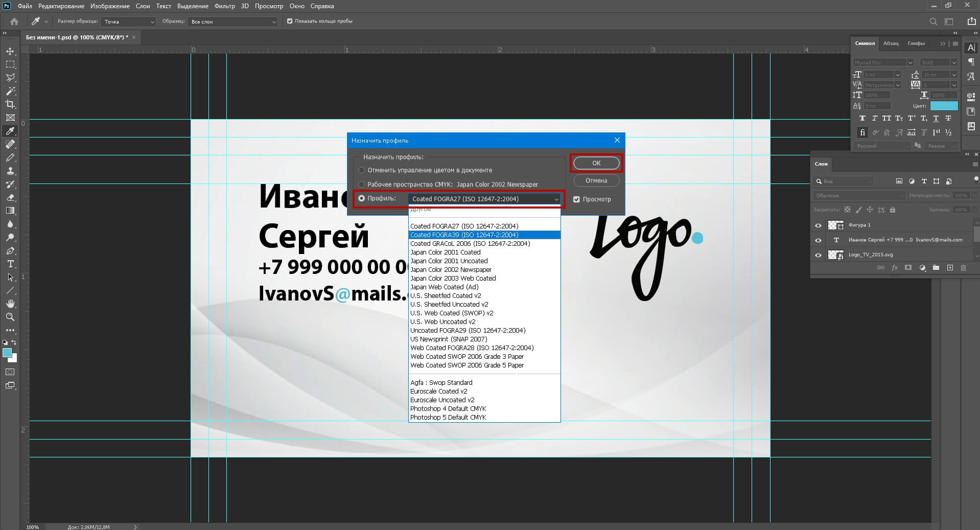Click the foreground color swatch
The height and width of the screenshot is (530, 980).
click(7, 353)
